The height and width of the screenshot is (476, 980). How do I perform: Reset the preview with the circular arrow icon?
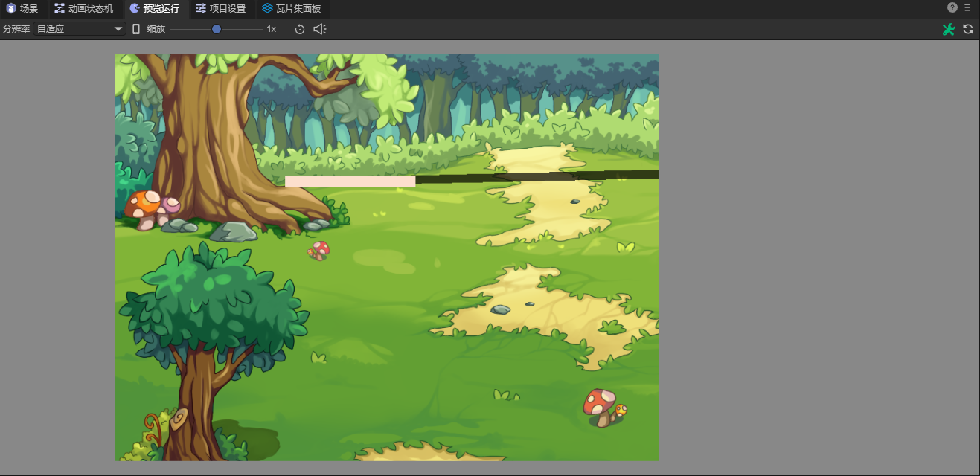tap(300, 29)
